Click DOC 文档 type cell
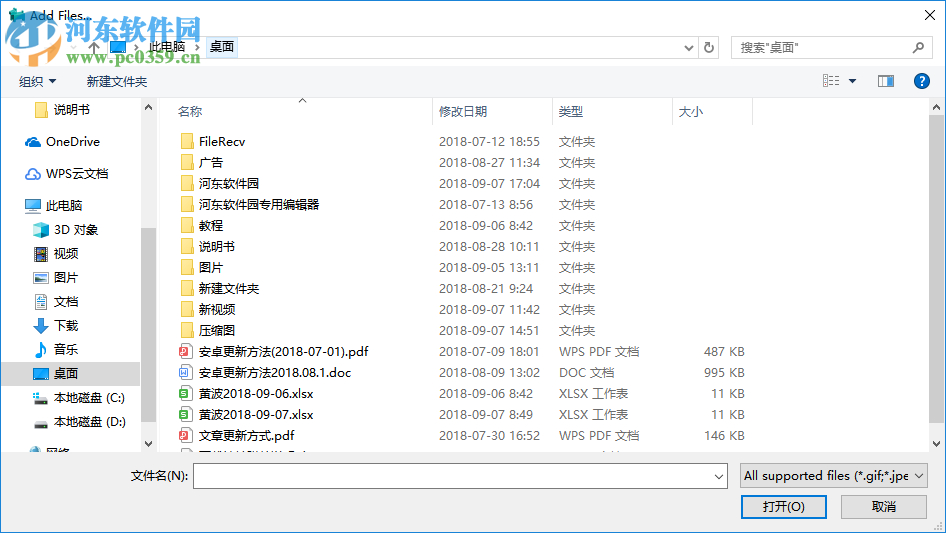 point(586,372)
